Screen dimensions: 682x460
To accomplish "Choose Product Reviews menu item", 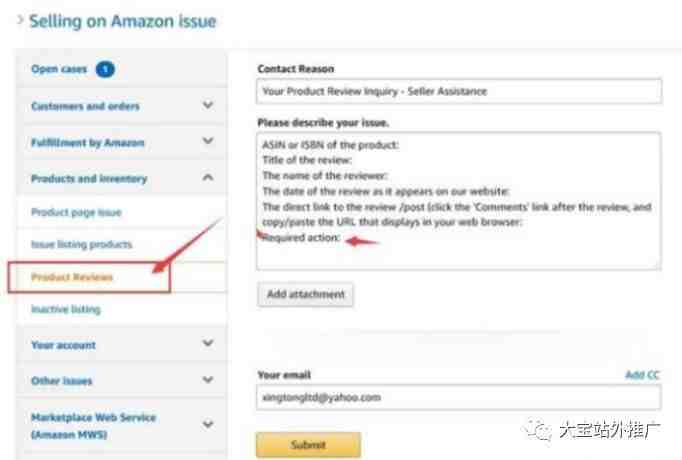I will [72, 277].
